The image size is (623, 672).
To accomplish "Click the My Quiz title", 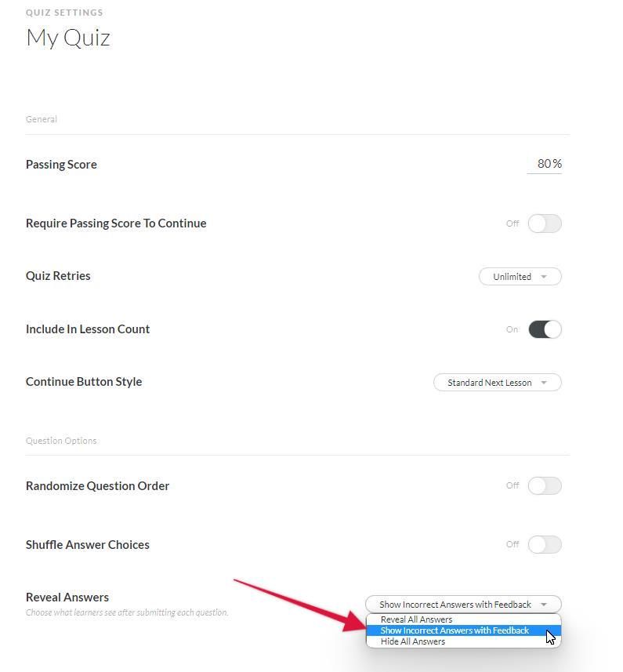I will [68, 38].
